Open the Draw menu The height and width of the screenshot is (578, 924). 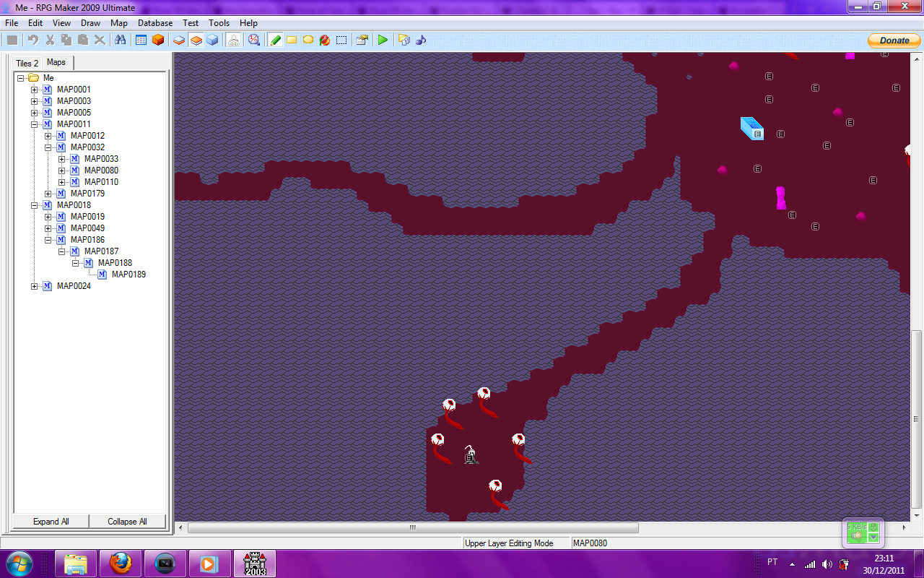91,23
